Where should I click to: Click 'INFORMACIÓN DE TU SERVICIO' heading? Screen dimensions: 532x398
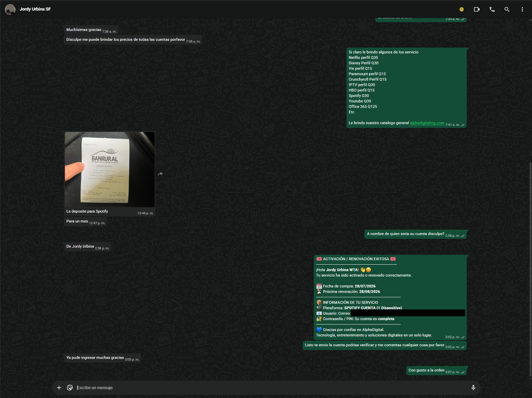[x=347, y=302]
